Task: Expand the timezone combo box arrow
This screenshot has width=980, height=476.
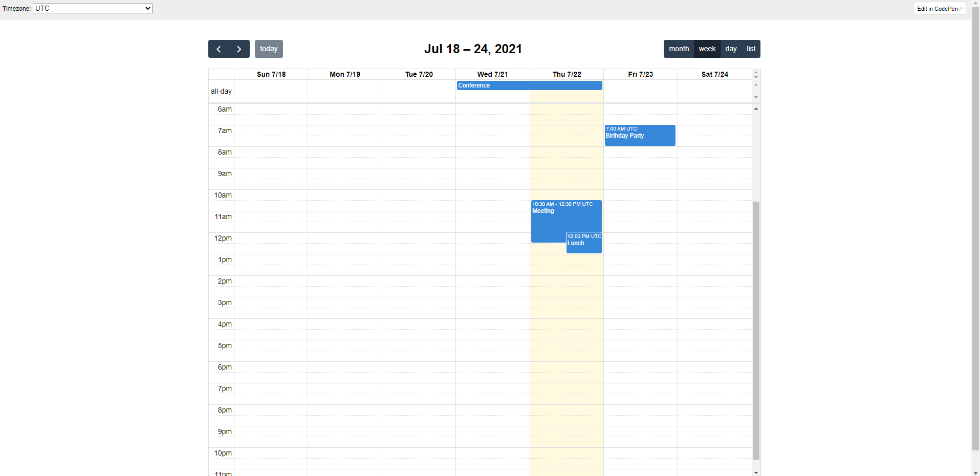Action: click(x=147, y=8)
